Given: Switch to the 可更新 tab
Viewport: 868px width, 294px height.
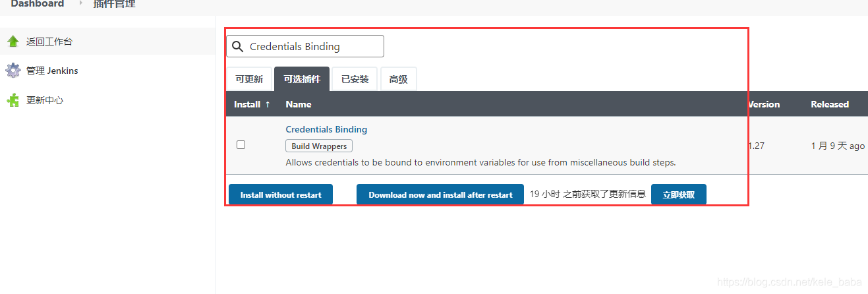Looking at the screenshot, I should [249, 79].
